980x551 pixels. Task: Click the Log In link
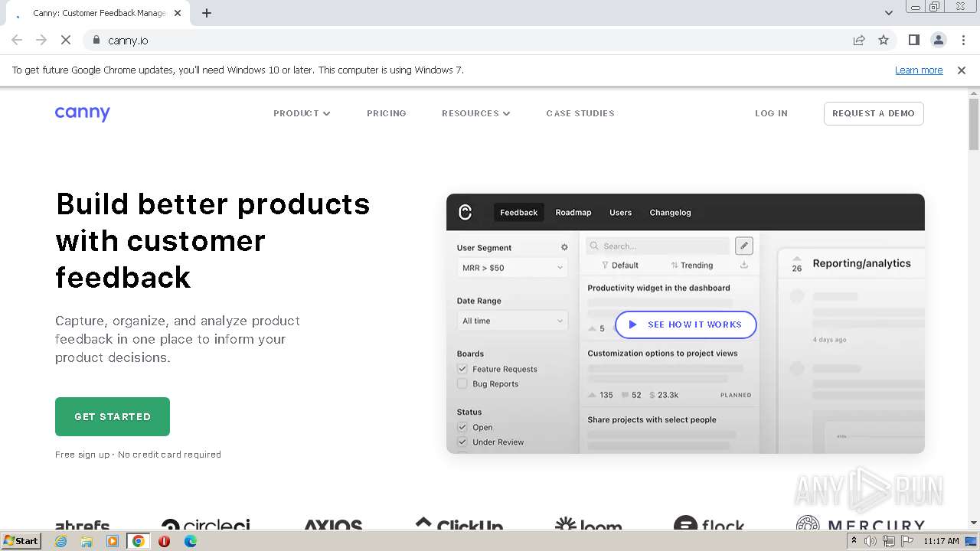tap(771, 113)
